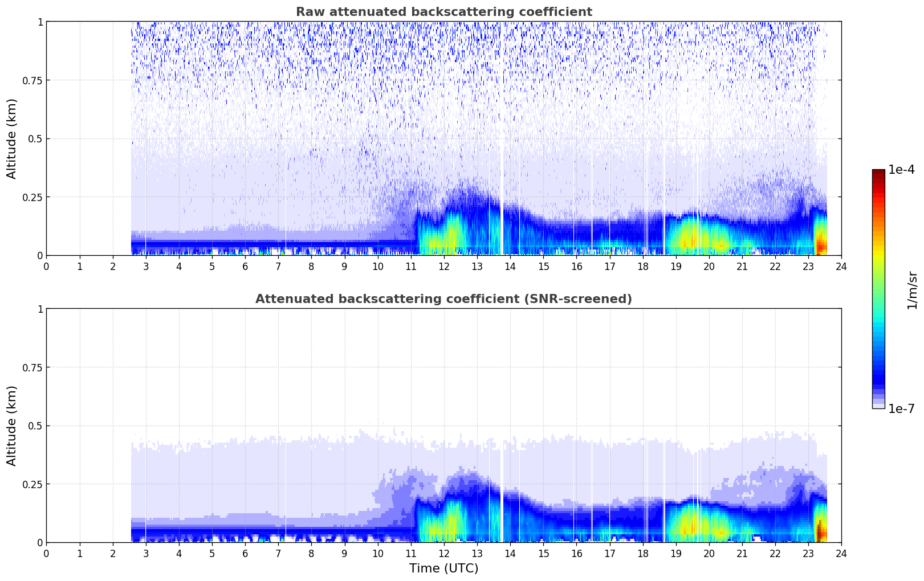Click the colorbar gradient scale
Viewport: 924px width, 581px height.
[878, 289]
